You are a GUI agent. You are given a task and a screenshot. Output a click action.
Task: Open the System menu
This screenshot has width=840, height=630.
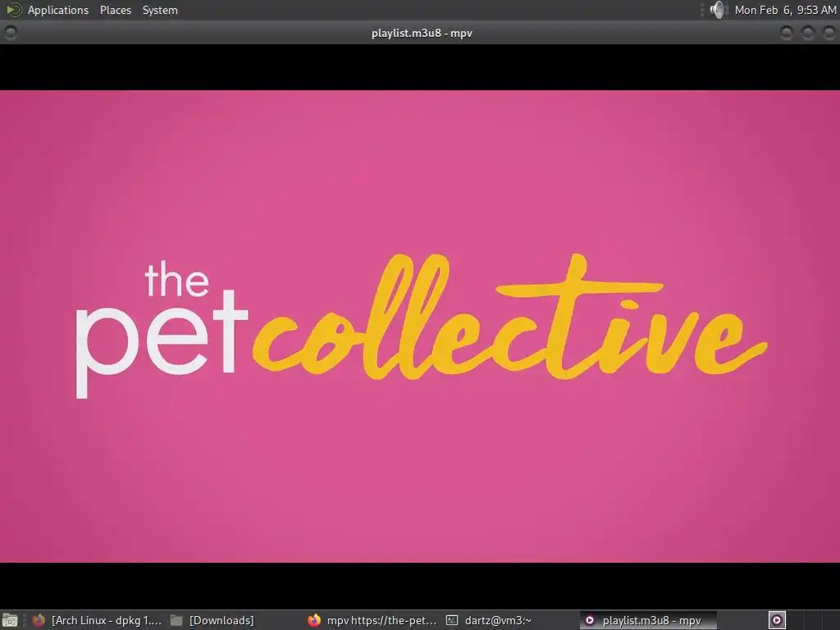coord(160,10)
